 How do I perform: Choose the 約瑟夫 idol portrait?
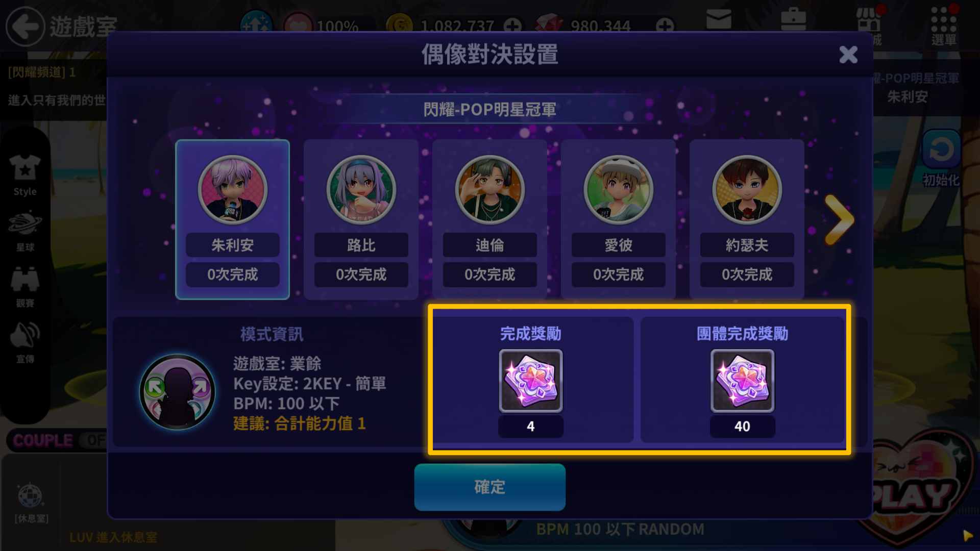(x=747, y=189)
